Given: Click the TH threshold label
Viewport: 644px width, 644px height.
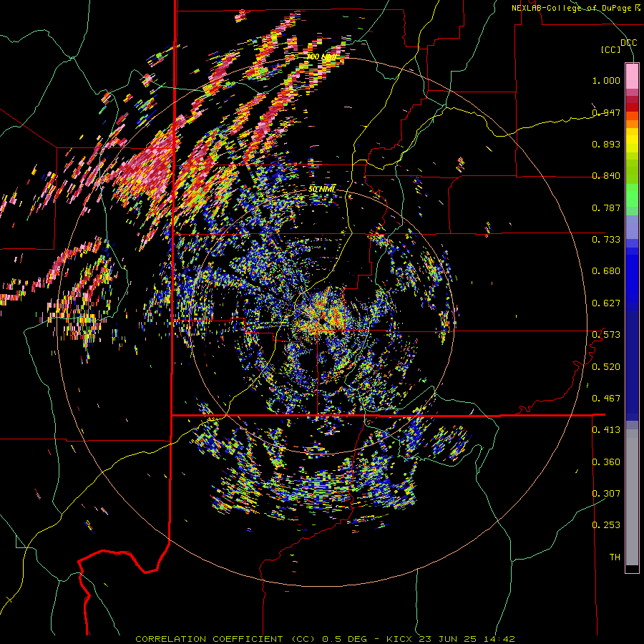Looking at the screenshot, I should (615, 557).
